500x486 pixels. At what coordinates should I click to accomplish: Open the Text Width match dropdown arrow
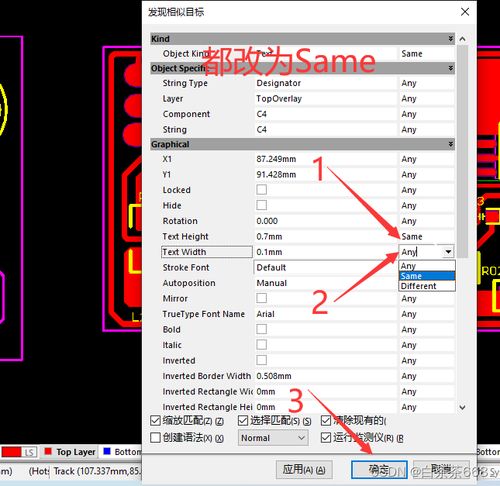tap(449, 252)
